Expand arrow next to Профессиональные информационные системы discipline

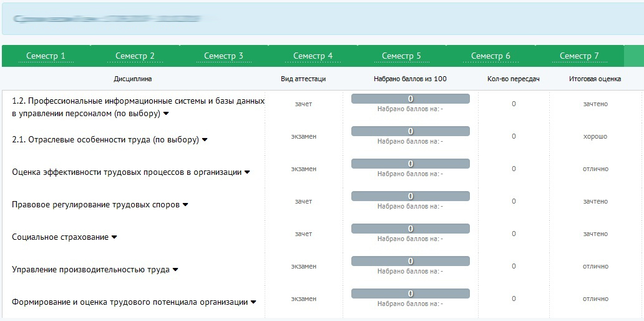166,114
